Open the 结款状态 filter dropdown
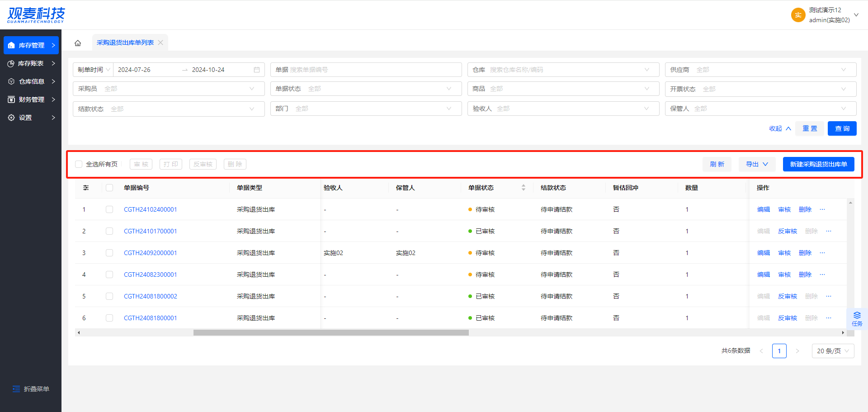 [x=169, y=109]
